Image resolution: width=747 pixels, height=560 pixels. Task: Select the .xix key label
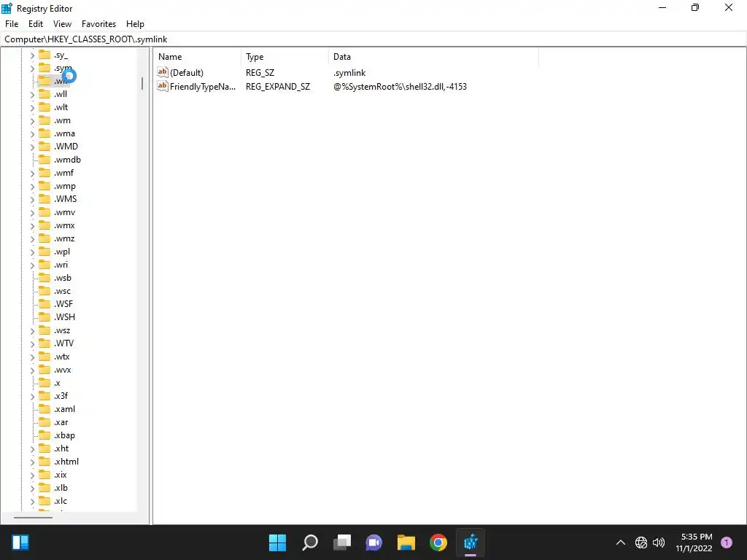pyautogui.click(x=61, y=475)
